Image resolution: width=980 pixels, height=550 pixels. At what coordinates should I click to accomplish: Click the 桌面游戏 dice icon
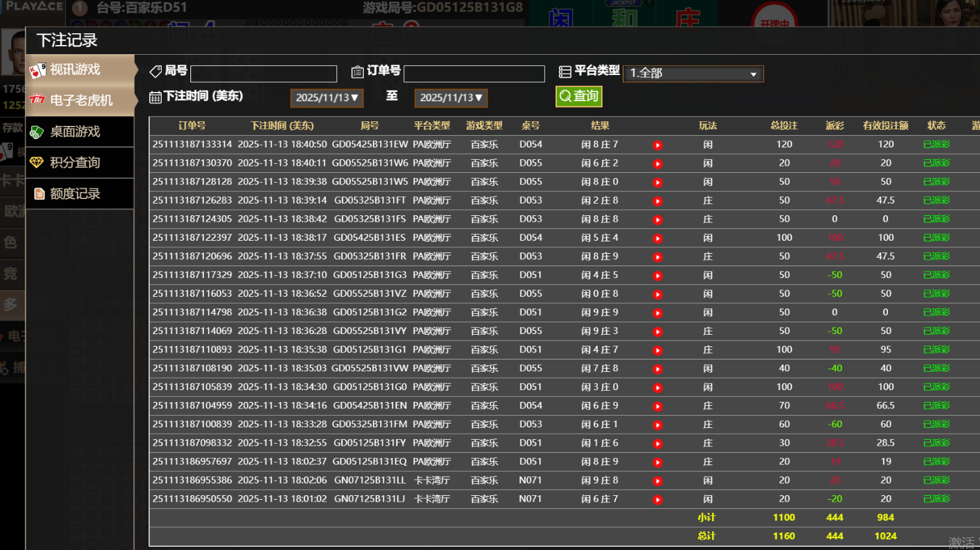[x=37, y=132]
